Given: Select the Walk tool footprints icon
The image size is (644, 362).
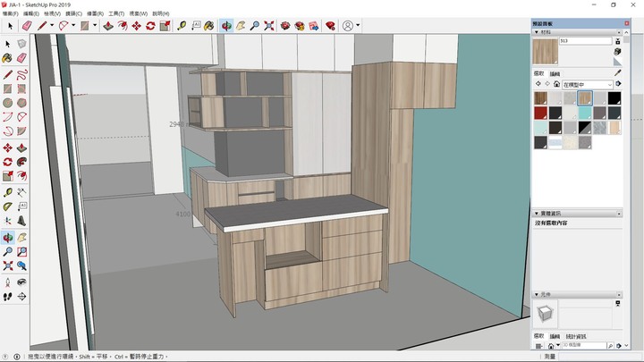Looking at the screenshot, I should click(x=7, y=297).
